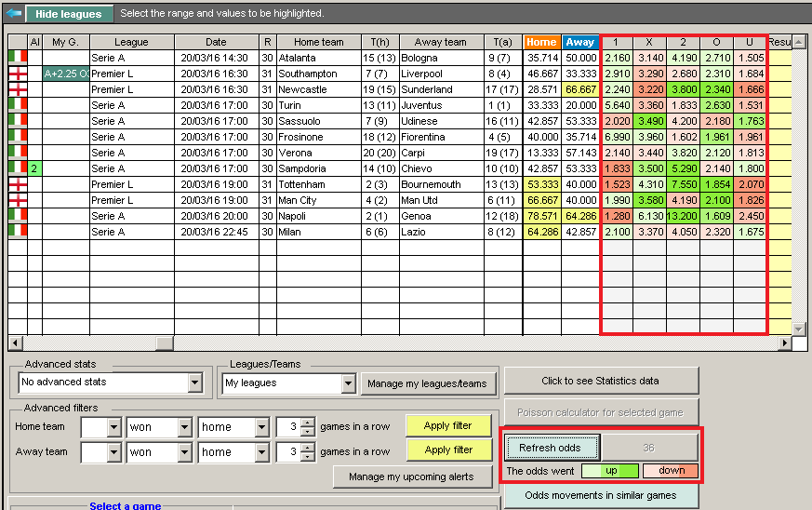Select the Liverpool away team cell
The width and height of the screenshot is (812, 510).
441,74
